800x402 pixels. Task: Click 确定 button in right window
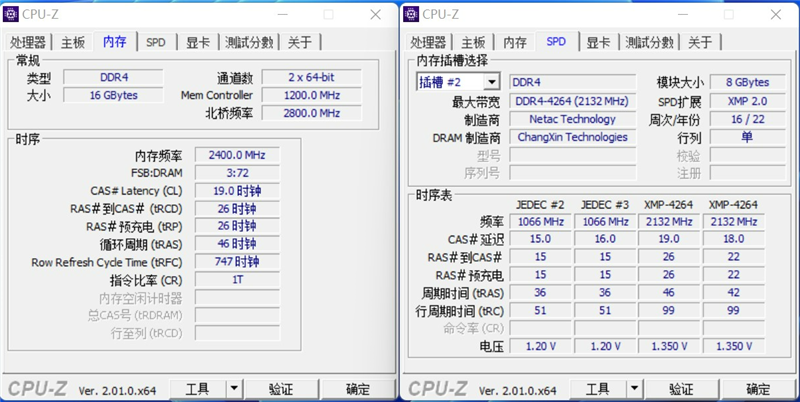pos(758,389)
